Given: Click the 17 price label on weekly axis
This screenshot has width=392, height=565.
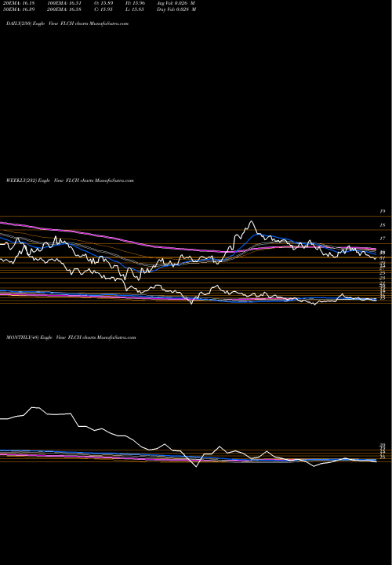Looking at the screenshot, I should (383, 239).
